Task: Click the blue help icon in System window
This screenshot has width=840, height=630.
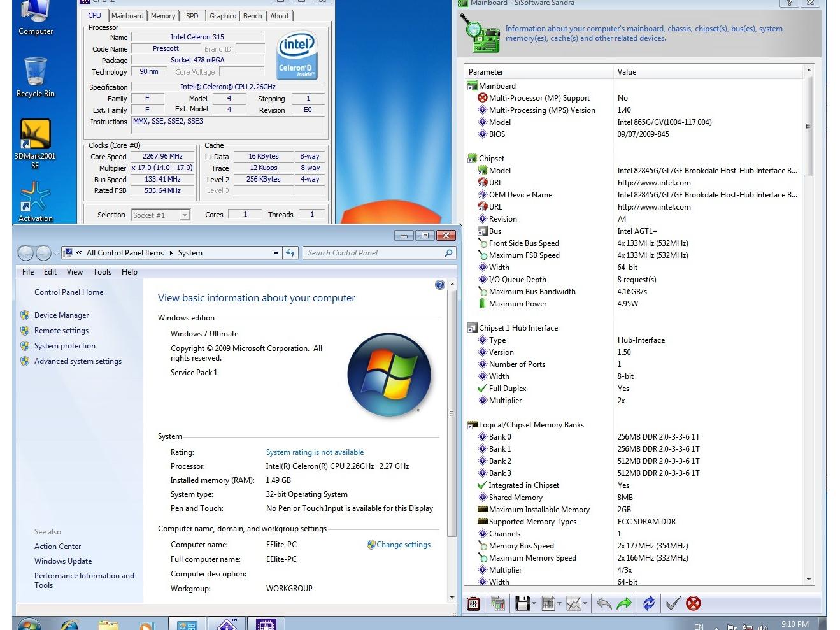Action: click(439, 285)
